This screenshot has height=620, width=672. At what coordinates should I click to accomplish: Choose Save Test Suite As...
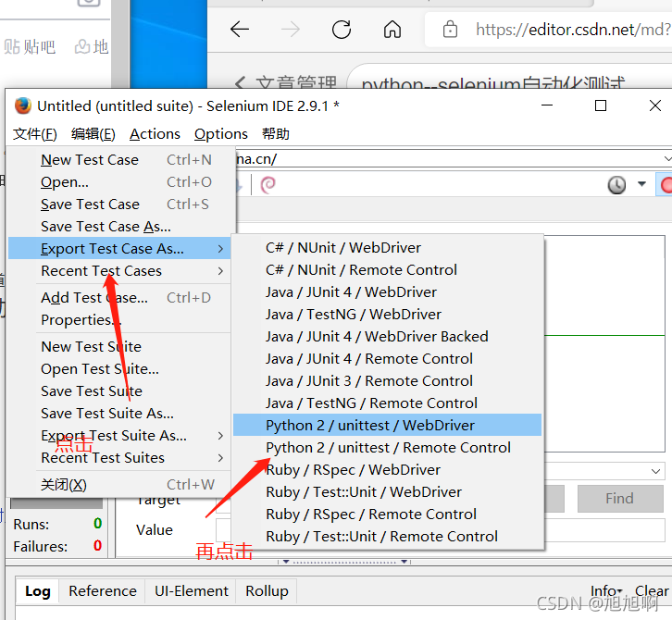119,414
